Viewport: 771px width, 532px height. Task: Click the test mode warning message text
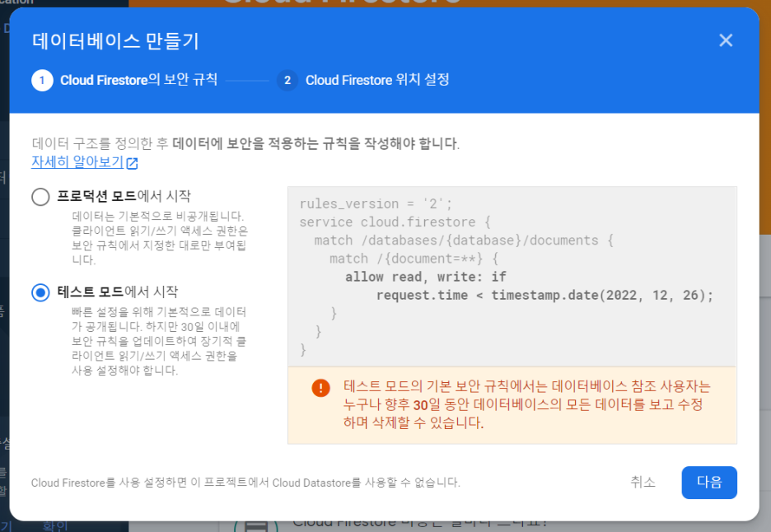pos(527,404)
